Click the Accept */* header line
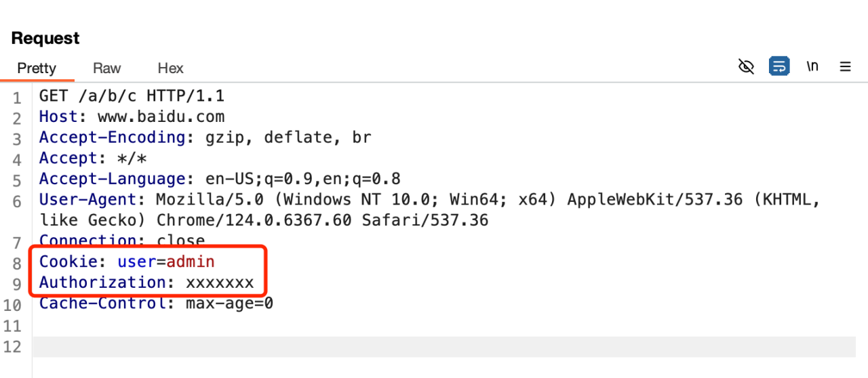 pos(93,159)
